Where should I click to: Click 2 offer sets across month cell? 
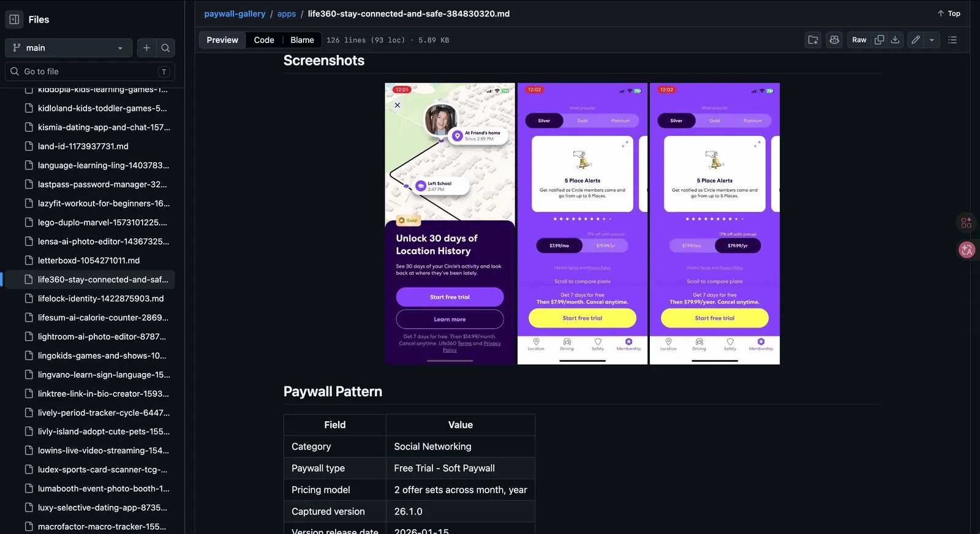(461, 490)
